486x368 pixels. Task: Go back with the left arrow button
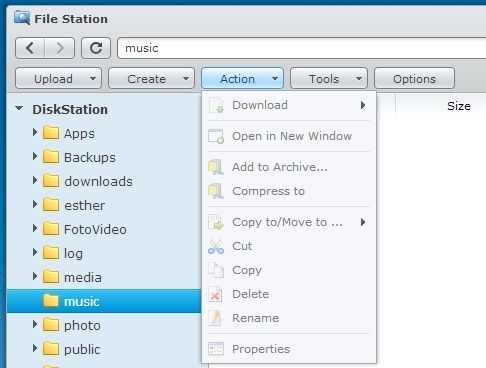click(30, 48)
